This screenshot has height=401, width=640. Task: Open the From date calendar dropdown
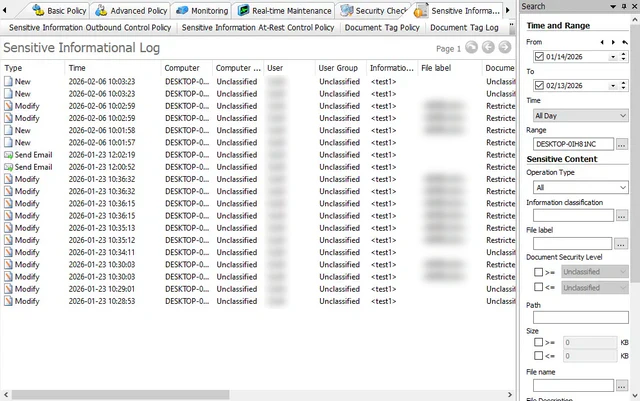coord(613,57)
